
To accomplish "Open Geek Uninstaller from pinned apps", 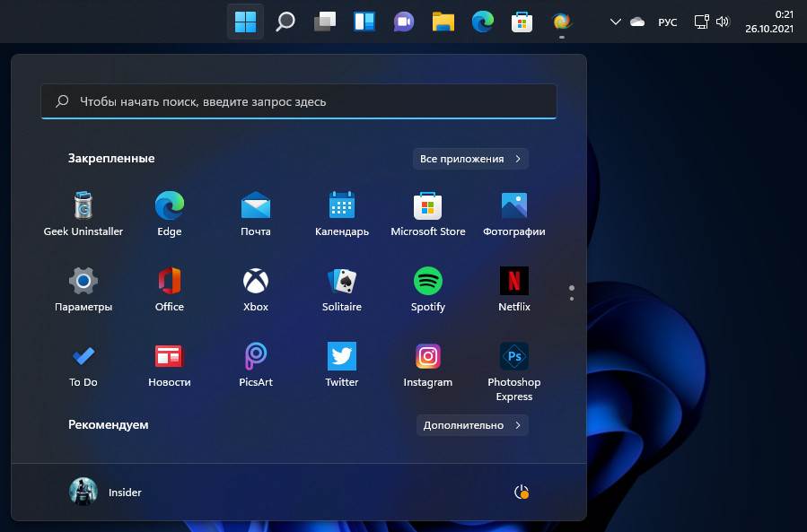I will [x=83, y=214].
